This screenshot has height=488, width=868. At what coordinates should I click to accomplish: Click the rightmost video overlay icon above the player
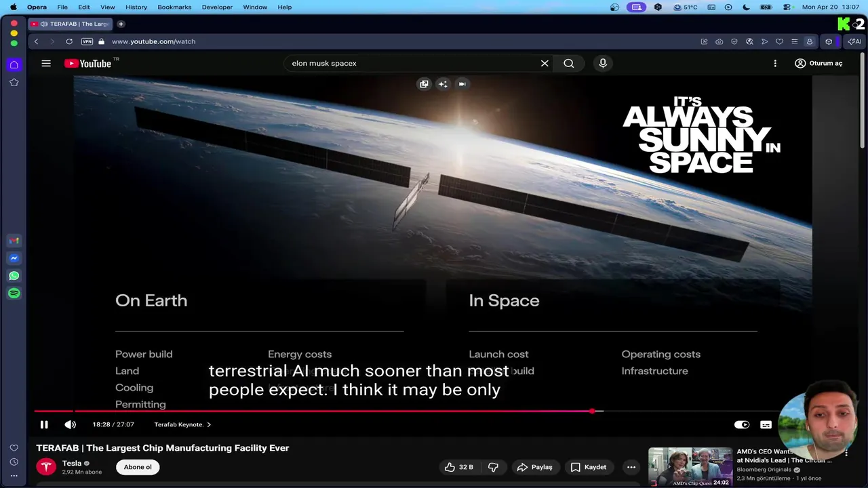(x=462, y=84)
